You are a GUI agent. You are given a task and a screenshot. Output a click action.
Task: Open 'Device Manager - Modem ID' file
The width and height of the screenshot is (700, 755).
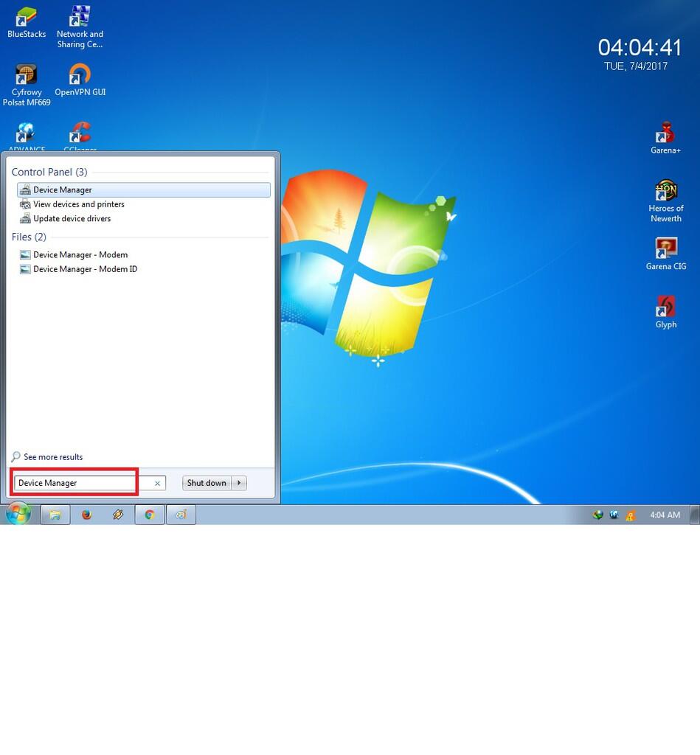coord(83,269)
